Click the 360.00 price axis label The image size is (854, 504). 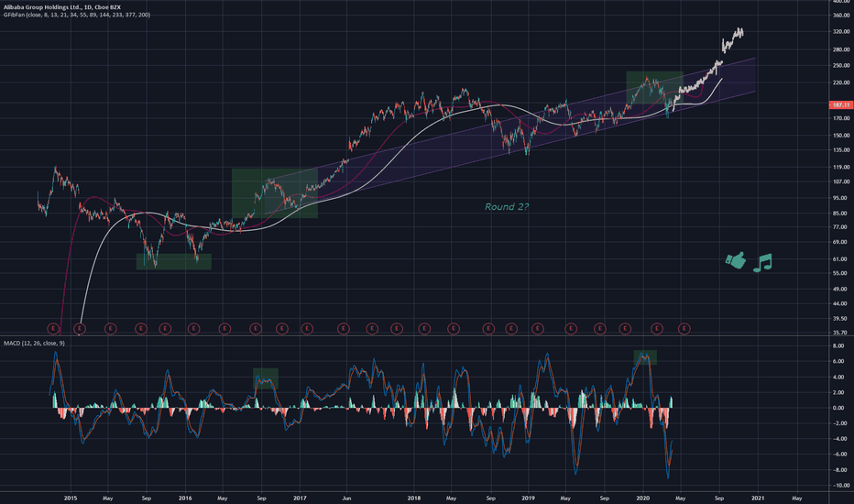(x=841, y=16)
